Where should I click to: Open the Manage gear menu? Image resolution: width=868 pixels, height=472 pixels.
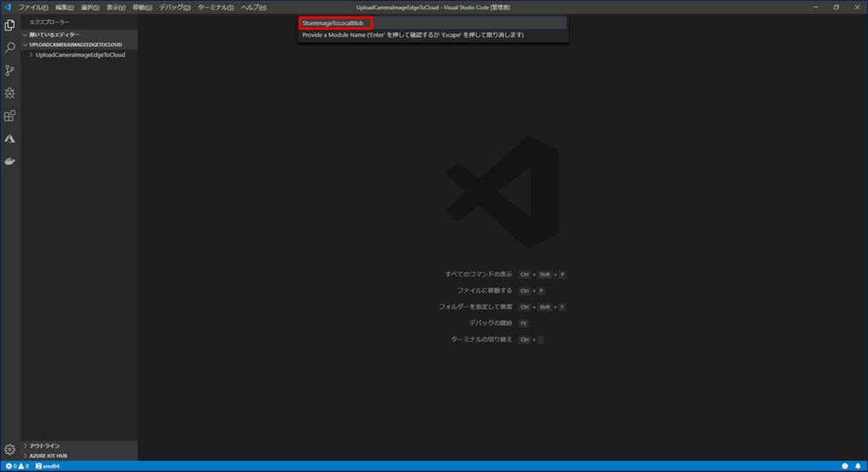coord(9,449)
